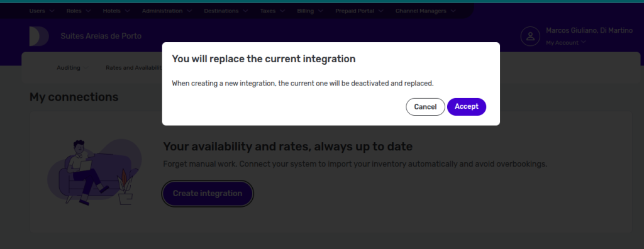
Task: Expand the Billing dropdown chevron
Action: point(320,11)
